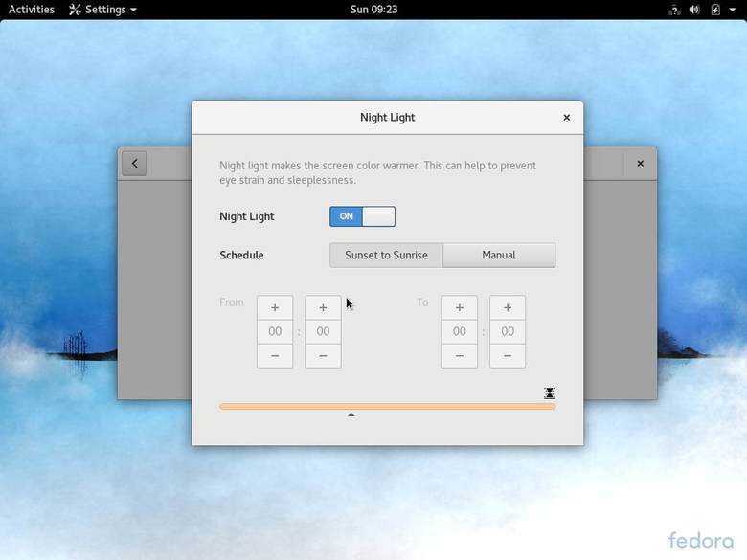Open the Settings app menu in top bar
The height and width of the screenshot is (560, 747).
pyautogui.click(x=102, y=10)
